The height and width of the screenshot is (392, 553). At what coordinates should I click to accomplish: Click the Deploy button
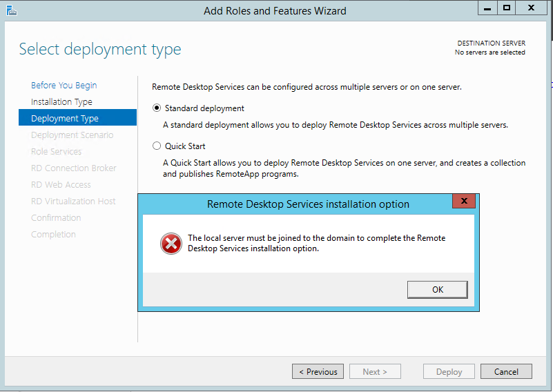coord(449,371)
